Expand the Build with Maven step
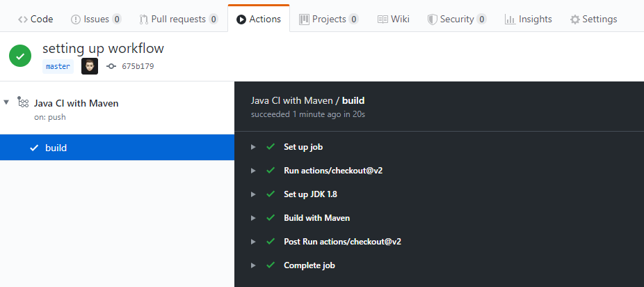This screenshot has width=644, height=287. coord(253,218)
